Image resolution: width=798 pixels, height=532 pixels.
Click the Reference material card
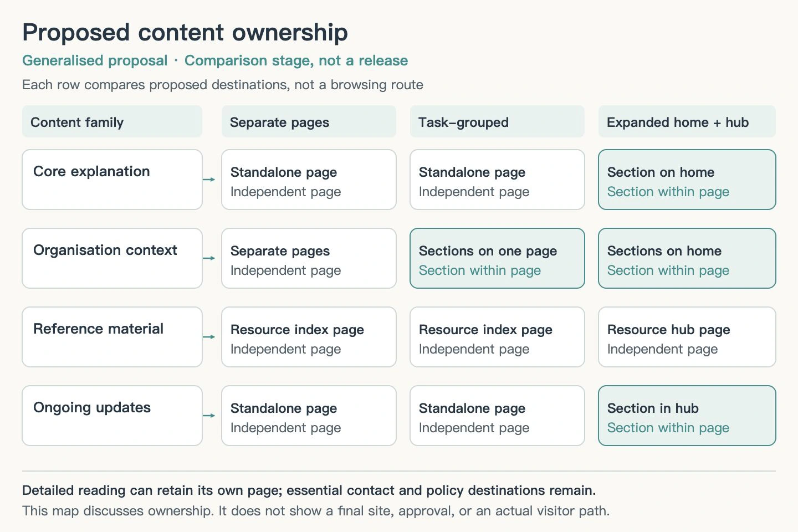(112, 337)
